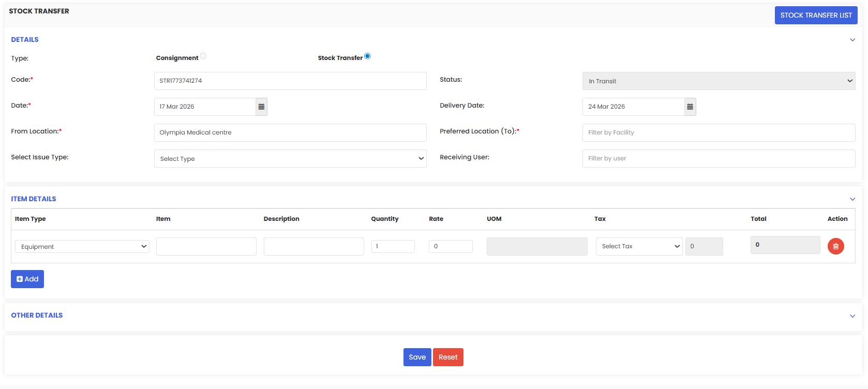Click the disabled UOM field
The height and width of the screenshot is (389, 868).
click(x=537, y=246)
